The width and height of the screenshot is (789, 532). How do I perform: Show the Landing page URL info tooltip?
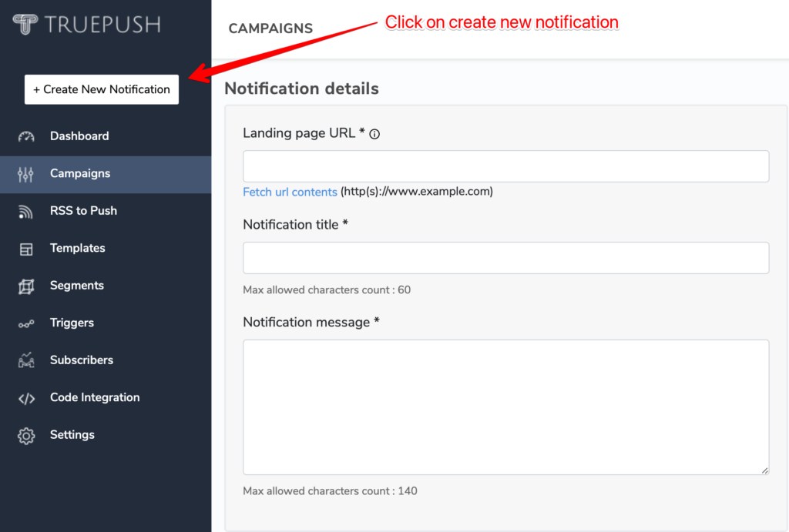click(374, 134)
